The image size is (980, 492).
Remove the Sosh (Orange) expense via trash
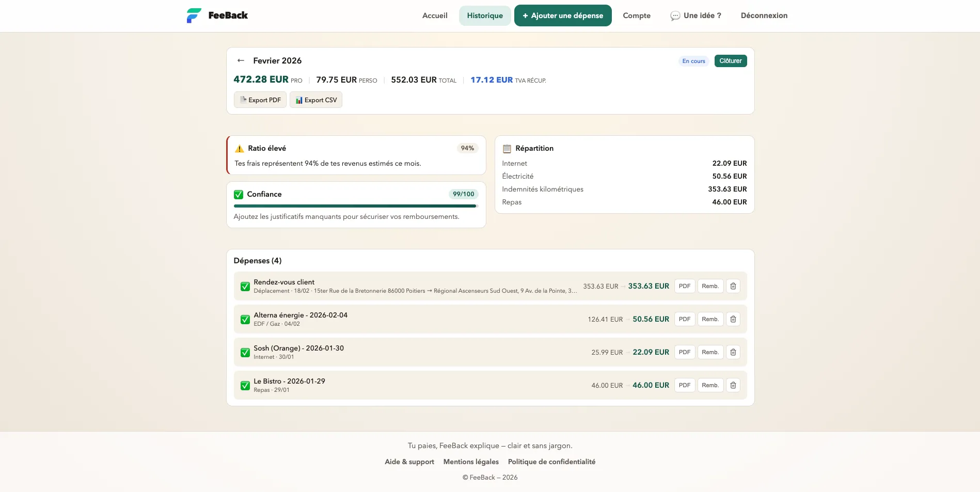click(733, 352)
